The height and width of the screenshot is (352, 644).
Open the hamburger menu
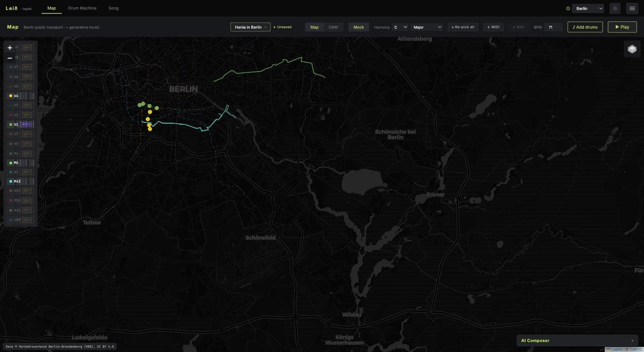pyautogui.click(x=632, y=8)
